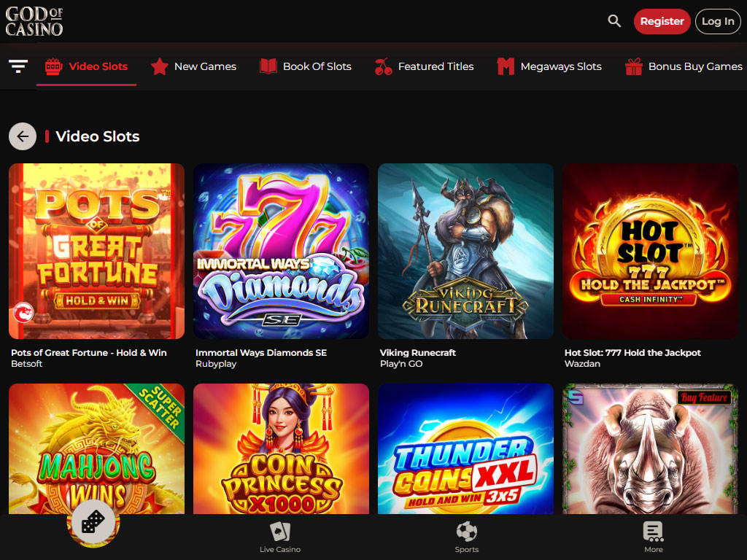The image size is (747, 560).
Task: Open Live Casino from bottom bar
Action: coord(280,537)
